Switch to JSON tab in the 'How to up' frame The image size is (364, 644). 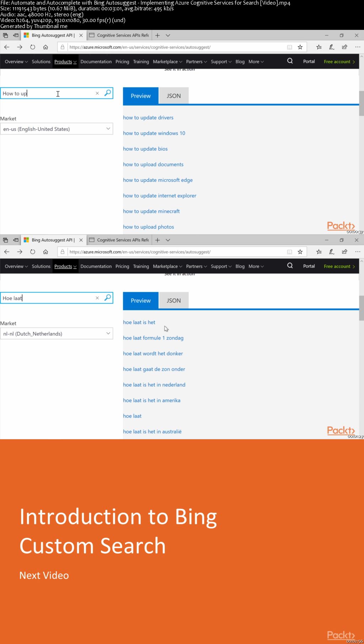173,96
